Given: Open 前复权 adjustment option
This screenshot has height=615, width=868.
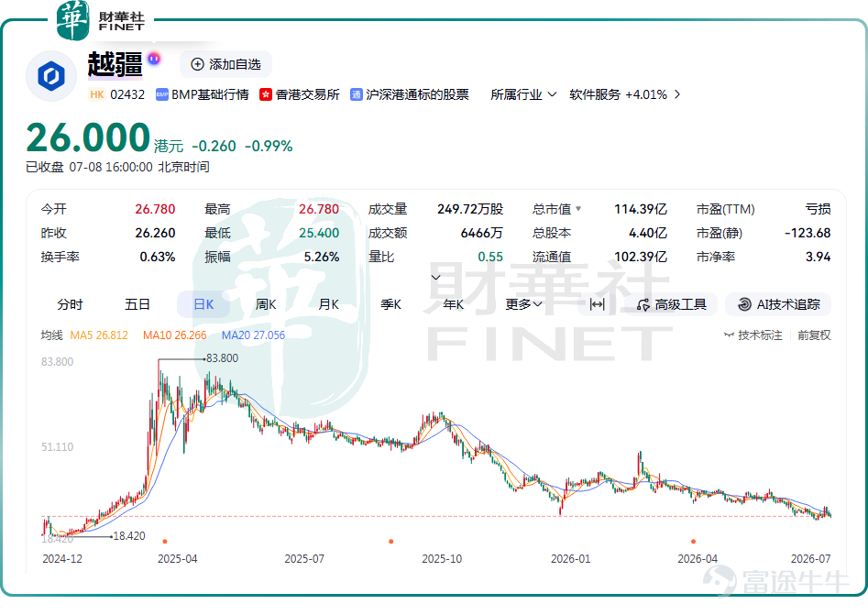Looking at the screenshot, I should (814, 335).
